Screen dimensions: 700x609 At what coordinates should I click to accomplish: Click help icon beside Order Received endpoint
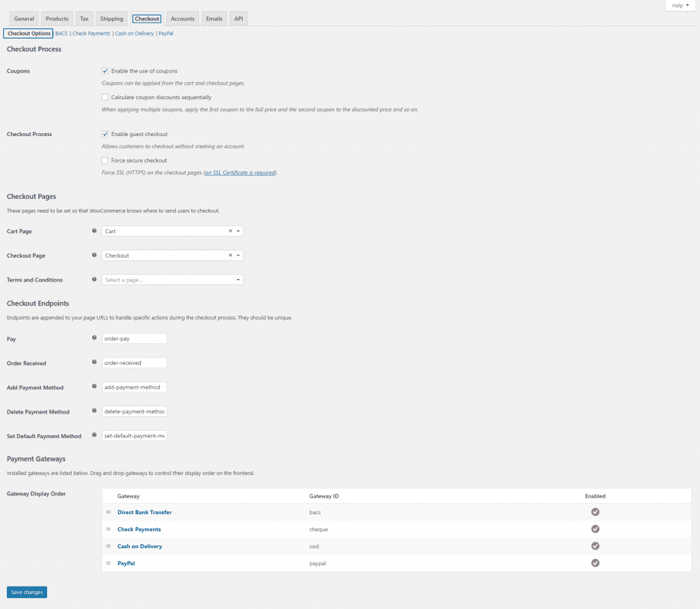coord(94,363)
